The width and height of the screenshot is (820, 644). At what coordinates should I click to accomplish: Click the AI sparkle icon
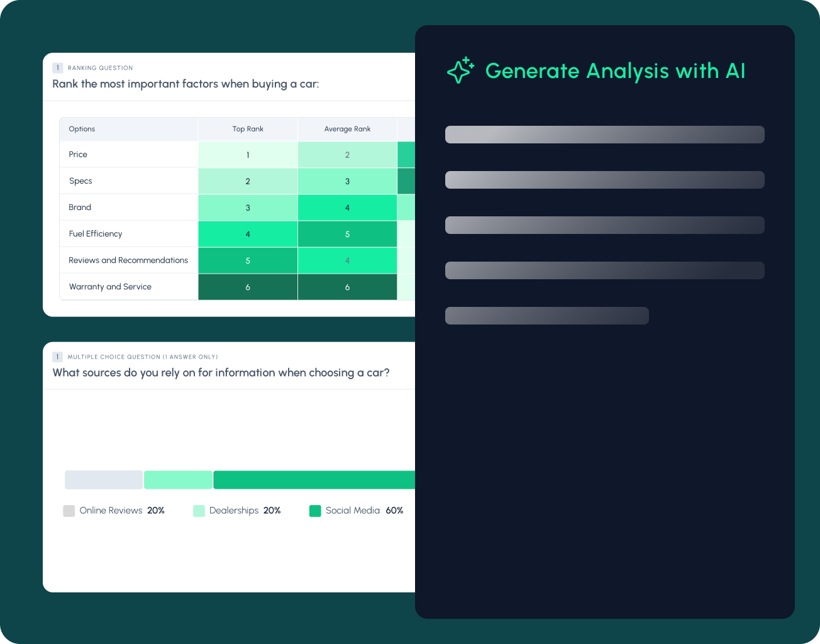point(460,70)
